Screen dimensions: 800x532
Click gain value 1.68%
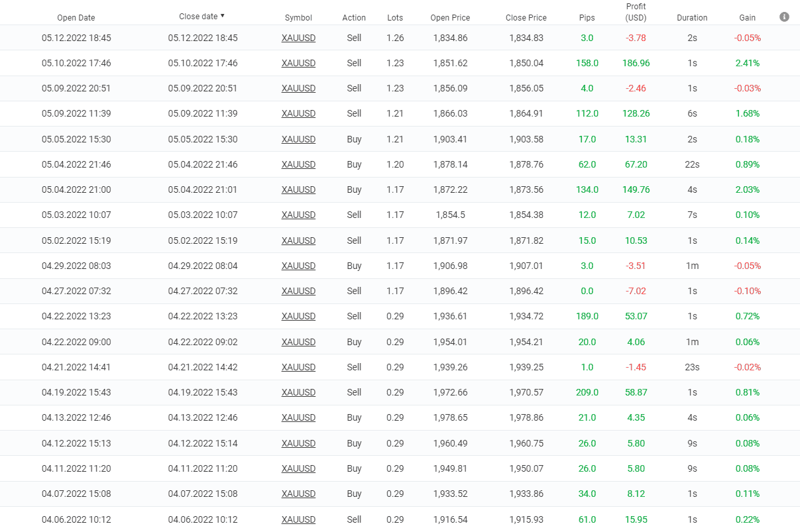tap(748, 113)
